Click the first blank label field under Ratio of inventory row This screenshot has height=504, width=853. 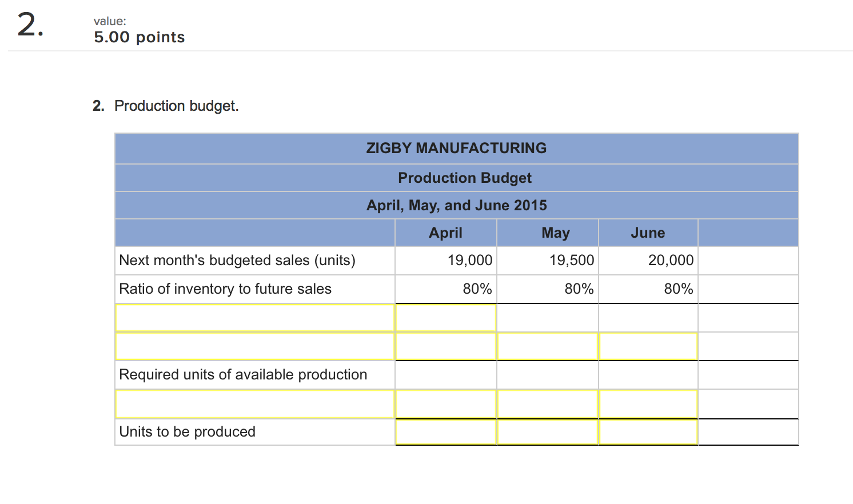pyautogui.click(x=254, y=318)
